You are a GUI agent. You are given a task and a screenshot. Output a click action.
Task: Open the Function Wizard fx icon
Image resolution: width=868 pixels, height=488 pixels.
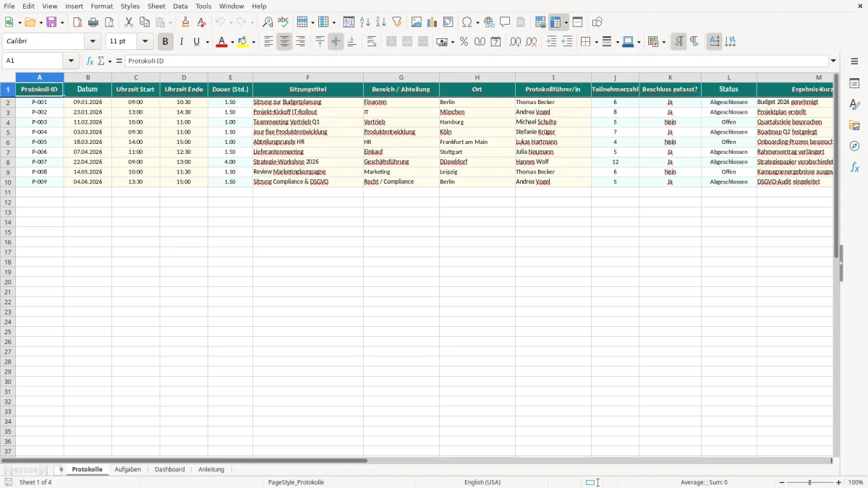[90, 61]
